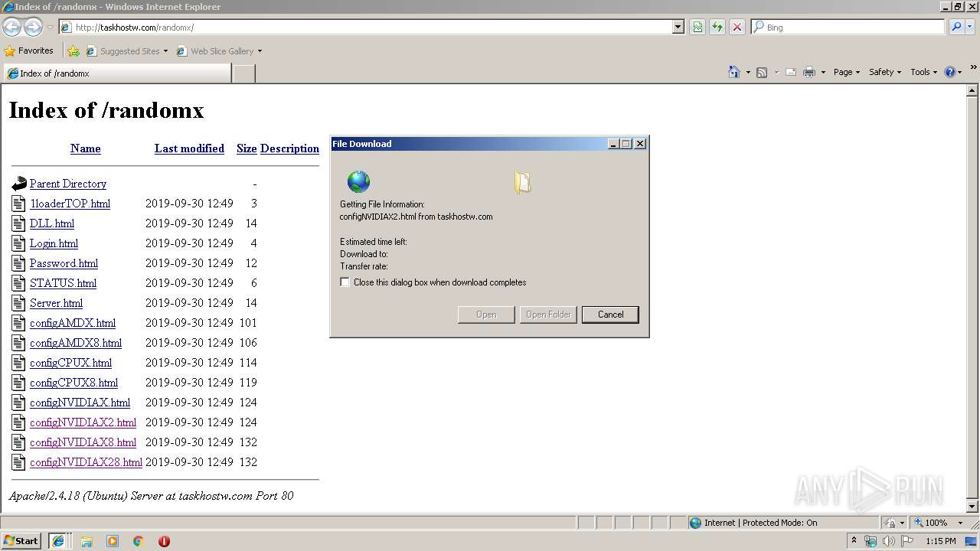Cancel the File Download dialog
Image resolution: width=980 pixels, height=551 pixels.
[610, 315]
